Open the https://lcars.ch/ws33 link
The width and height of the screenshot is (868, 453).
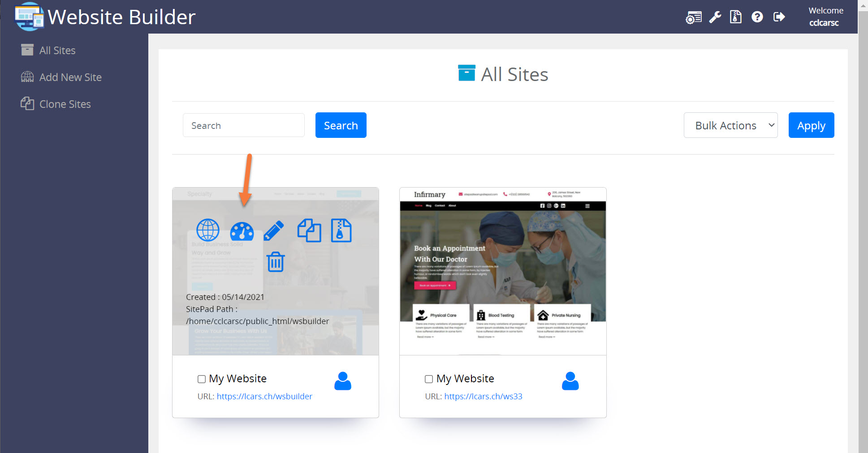(483, 396)
